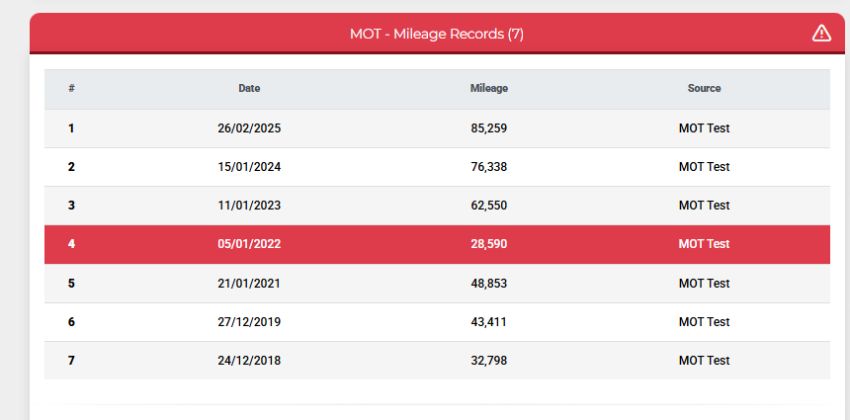Select the Mileage column header
850x420 pixels.
[x=489, y=88]
